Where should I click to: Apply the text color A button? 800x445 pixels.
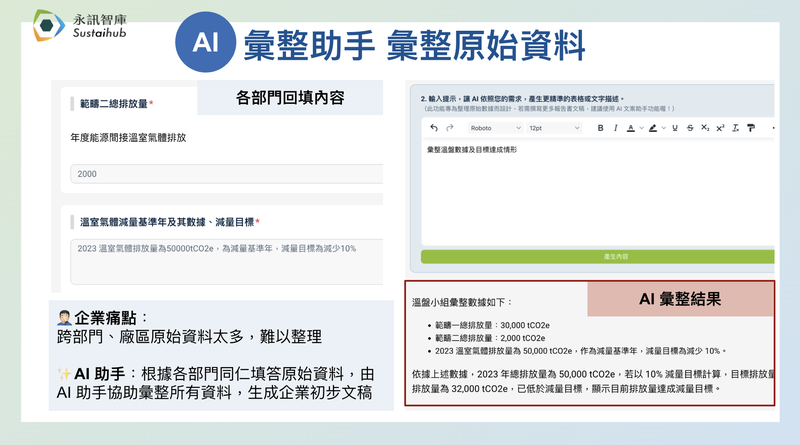click(631, 128)
